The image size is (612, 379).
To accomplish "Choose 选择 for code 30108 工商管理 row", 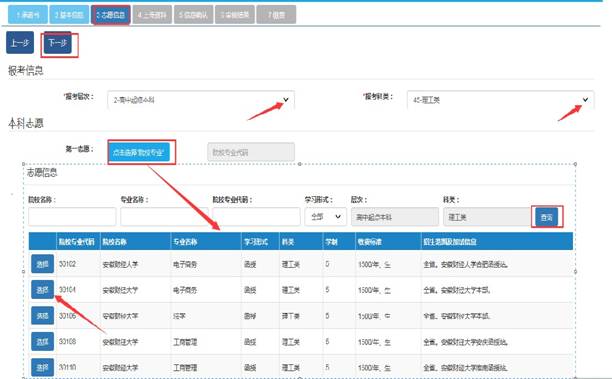I will pyautogui.click(x=42, y=342).
